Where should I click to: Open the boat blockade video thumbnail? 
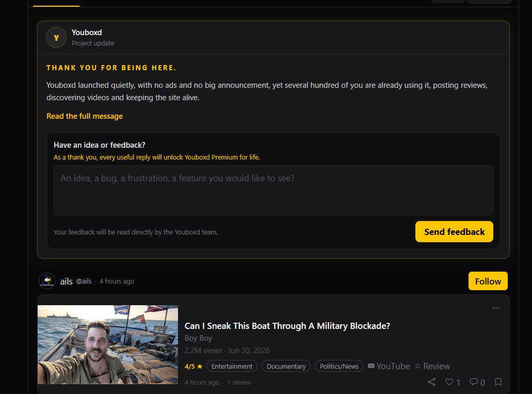pyautogui.click(x=108, y=344)
